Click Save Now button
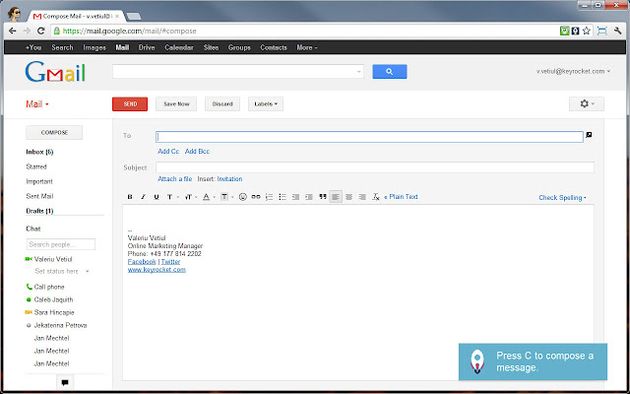Viewport: 630px width, 394px height. (x=176, y=104)
